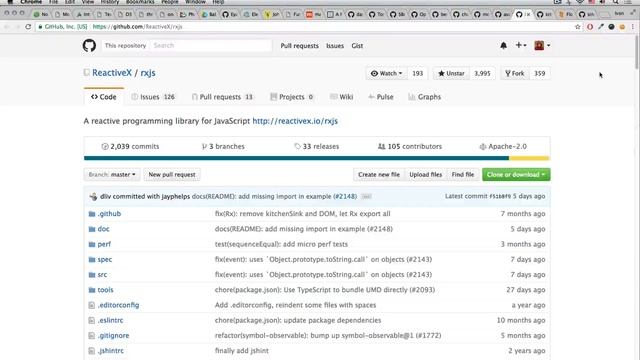The width and height of the screenshot is (640, 360).
Task: Open the .gitignore file
Action: (x=113, y=336)
